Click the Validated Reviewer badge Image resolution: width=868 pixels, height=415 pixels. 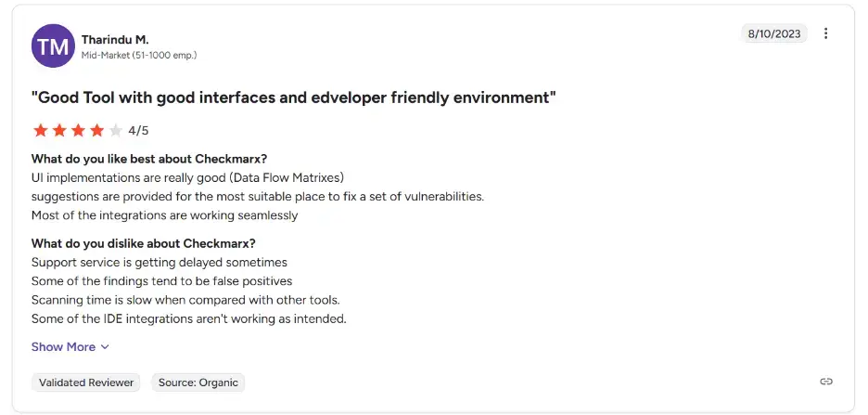(86, 382)
